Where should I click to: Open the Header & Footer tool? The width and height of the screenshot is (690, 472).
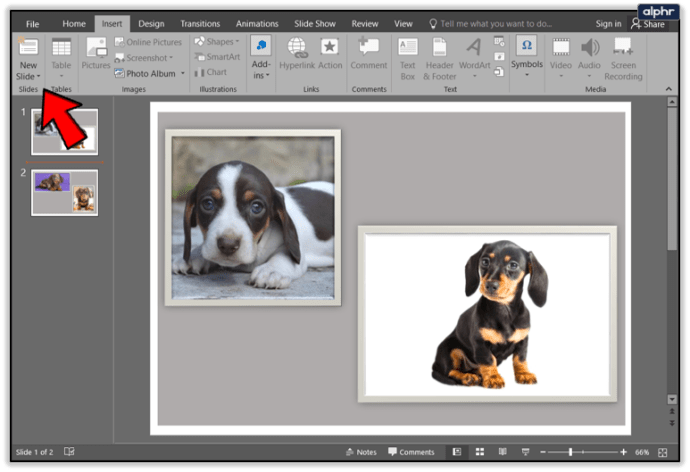[439, 48]
